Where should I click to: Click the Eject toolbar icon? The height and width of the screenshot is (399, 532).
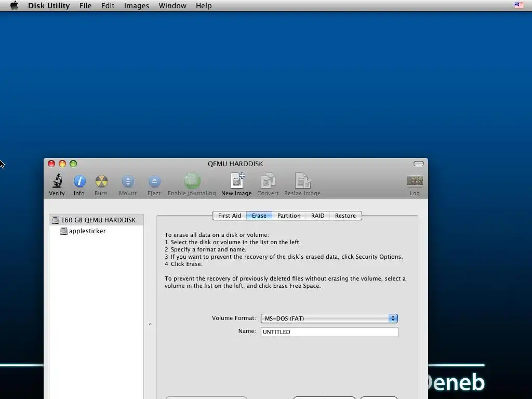[x=154, y=181]
